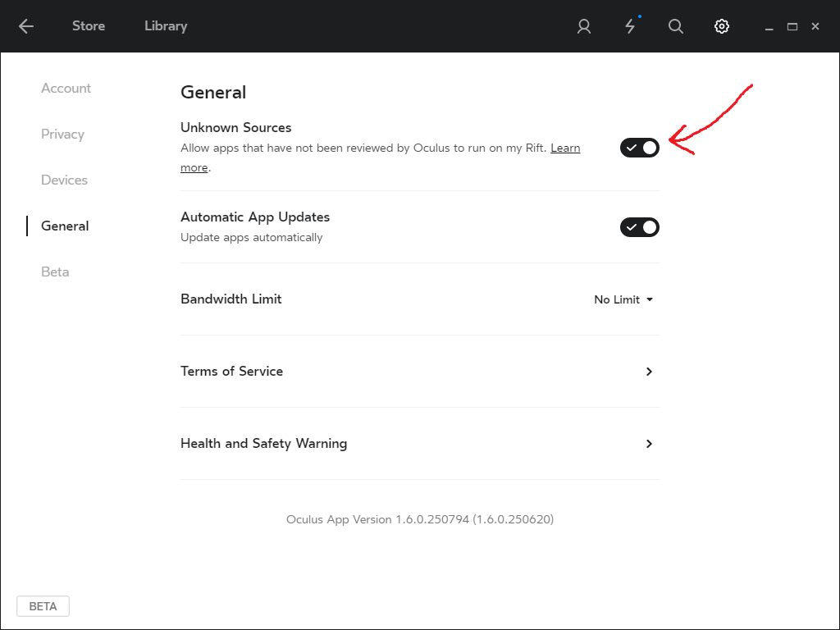Click the Bandwidth Limit label
Screen dimensions: 840x630
click(231, 299)
